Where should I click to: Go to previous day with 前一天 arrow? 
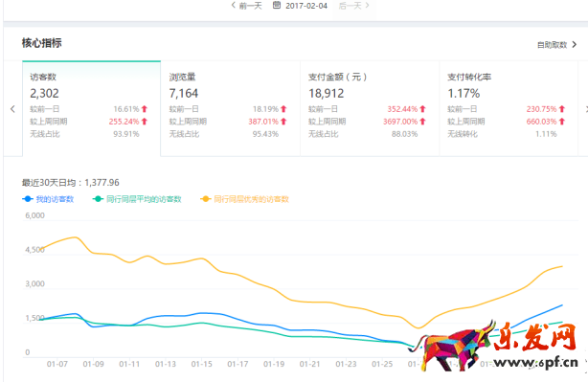click(234, 5)
